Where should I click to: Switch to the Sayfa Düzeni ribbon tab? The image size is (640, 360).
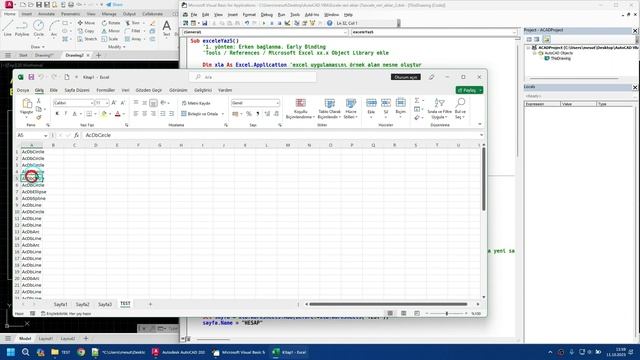(77, 90)
